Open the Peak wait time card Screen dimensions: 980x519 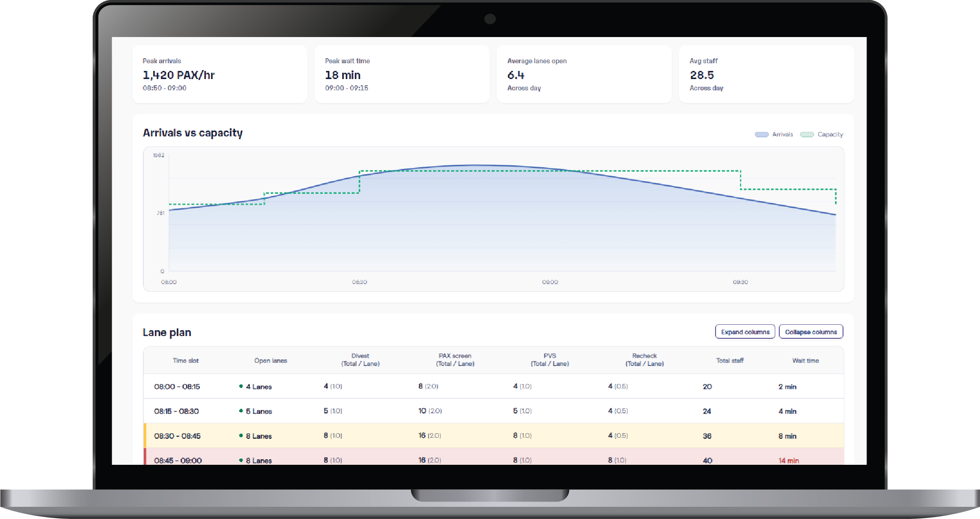click(x=402, y=74)
